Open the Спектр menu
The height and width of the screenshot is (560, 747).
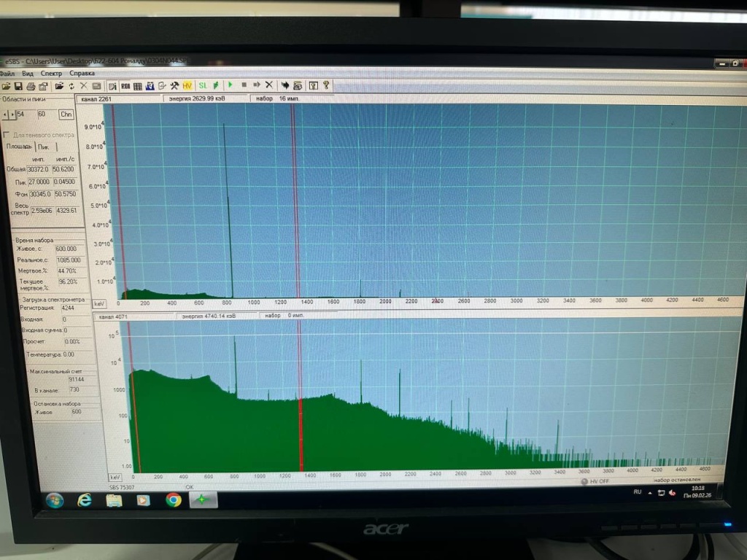(x=51, y=73)
